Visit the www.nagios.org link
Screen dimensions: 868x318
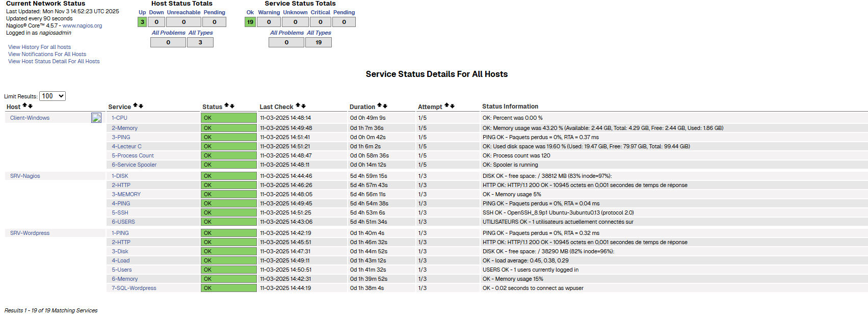(x=82, y=25)
